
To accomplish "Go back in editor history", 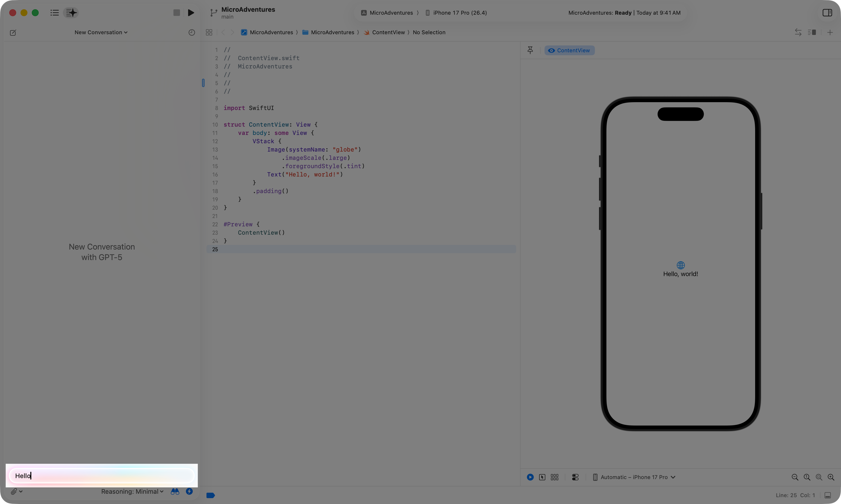I will pos(223,33).
